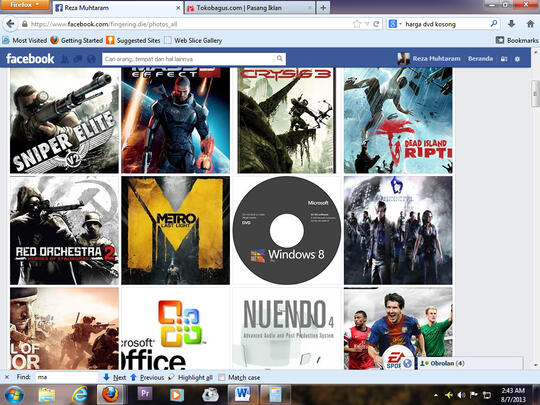Open the Dead Island Riptide photo
This screenshot has height=405, width=540.
(x=398, y=120)
